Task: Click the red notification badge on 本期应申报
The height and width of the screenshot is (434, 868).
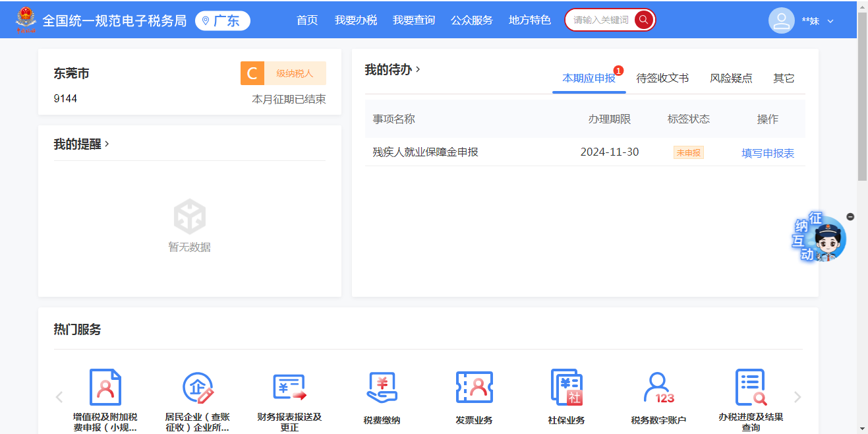Action: [x=618, y=71]
